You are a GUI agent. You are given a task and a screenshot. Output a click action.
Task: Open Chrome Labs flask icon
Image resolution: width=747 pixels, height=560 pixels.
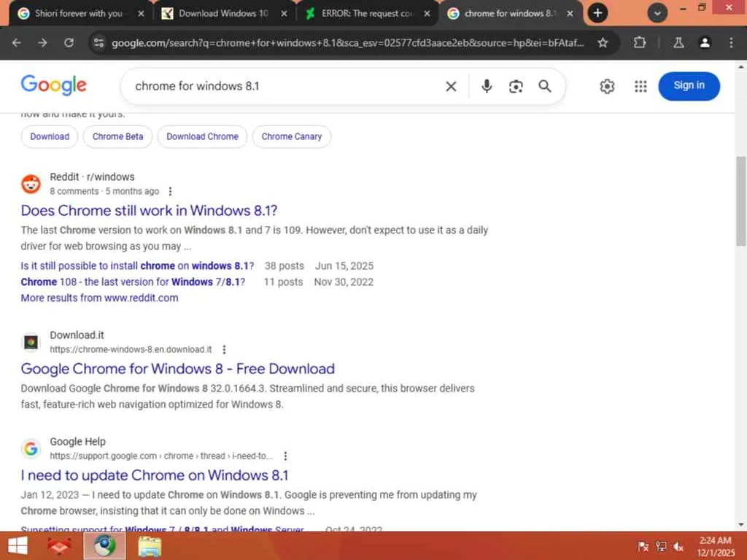pos(678,43)
